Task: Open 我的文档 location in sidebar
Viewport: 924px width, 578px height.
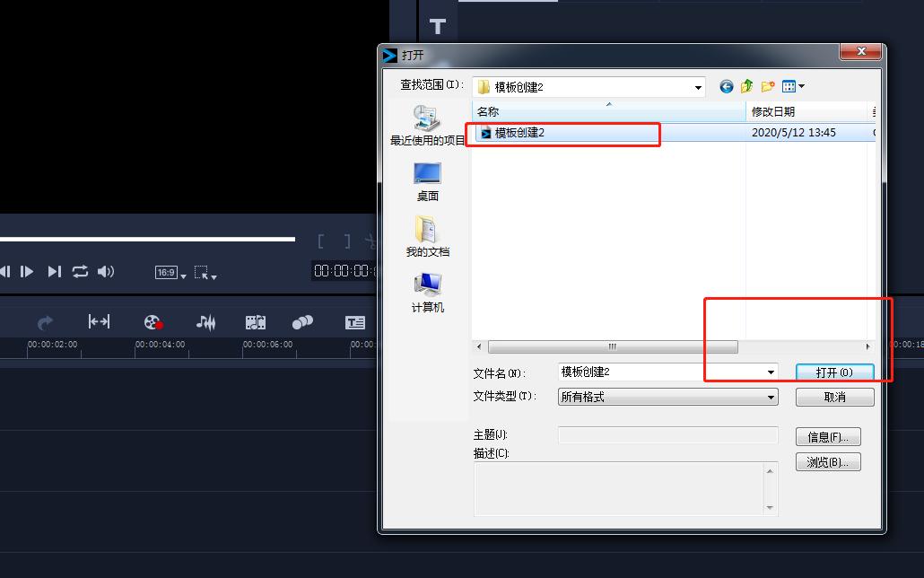Action: 427,236
